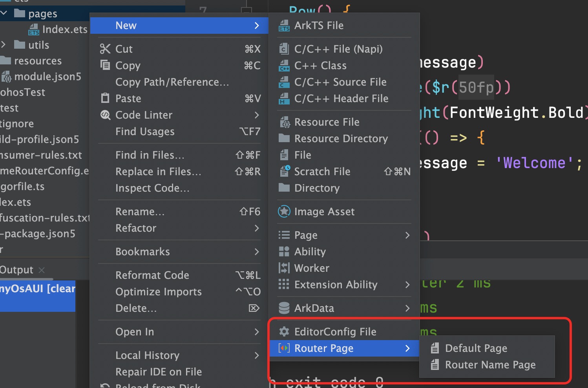Click the C/C++ Header File icon

click(x=284, y=99)
